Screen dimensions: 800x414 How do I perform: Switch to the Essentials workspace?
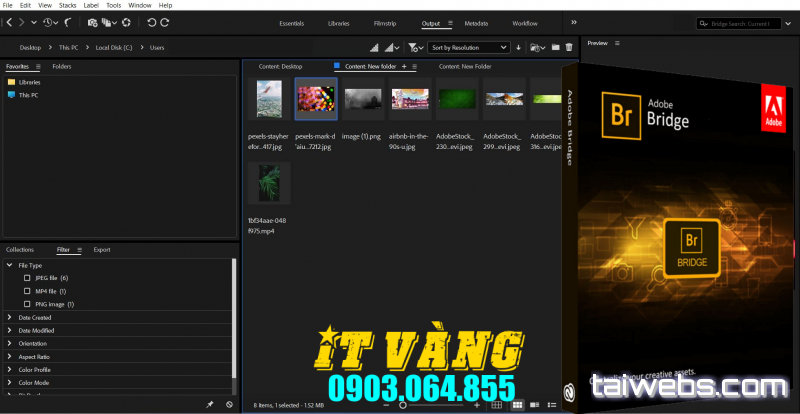click(x=291, y=23)
